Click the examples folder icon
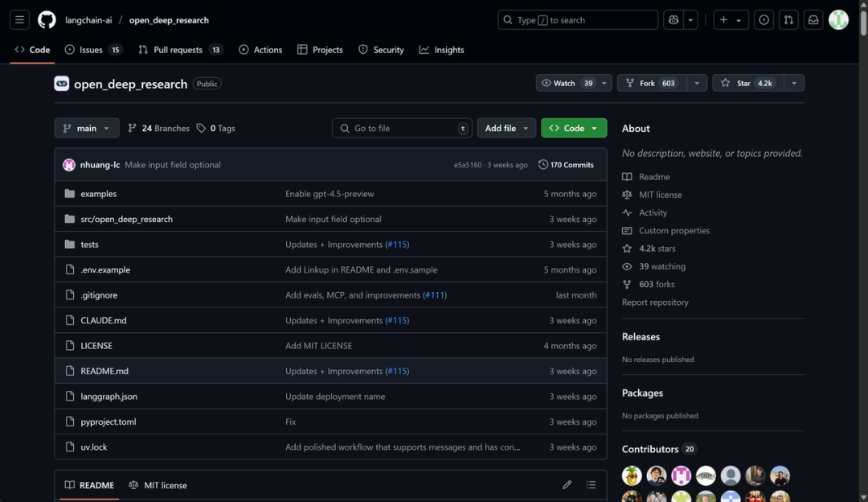The image size is (868, 502). (69, 193)
